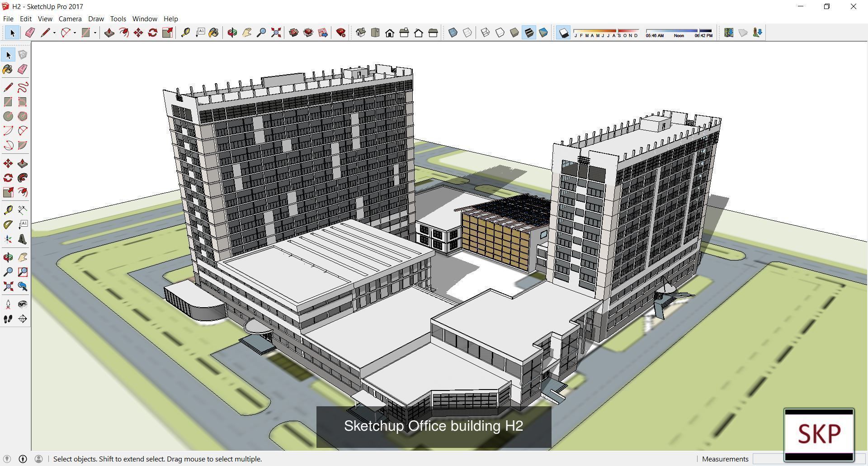Select Freehand tool in left palette
The width and height of the screenshot is (868, 466).
click(23, 87)
